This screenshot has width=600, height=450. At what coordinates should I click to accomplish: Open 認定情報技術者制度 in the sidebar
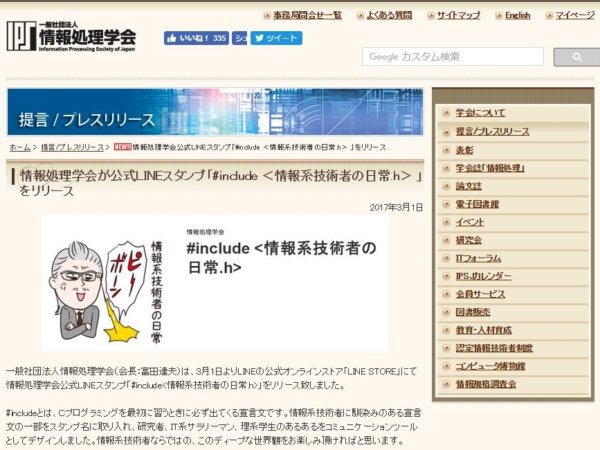(494, 348)
